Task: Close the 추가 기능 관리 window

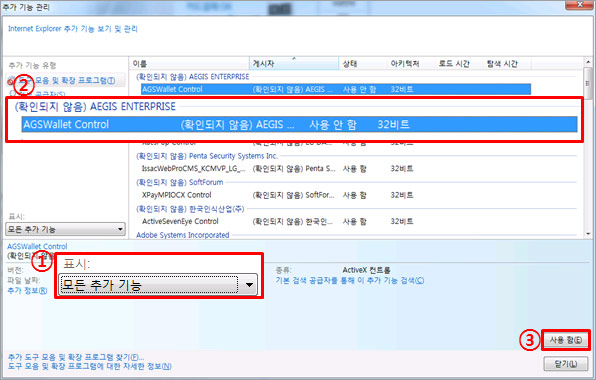Action: pyautogui.click(x=580, y=5)
